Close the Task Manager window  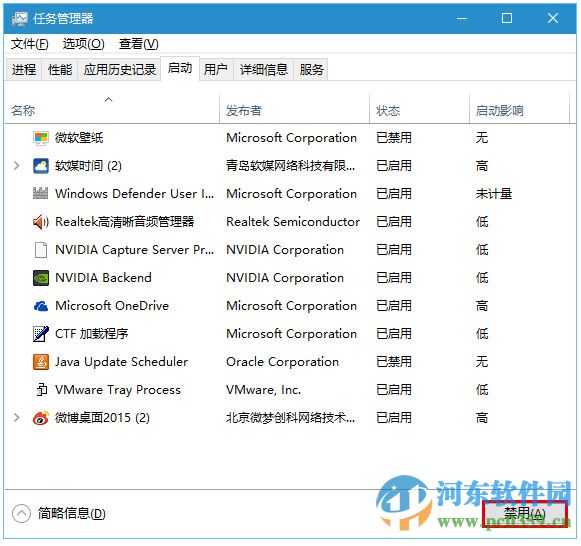click(553, 18)
